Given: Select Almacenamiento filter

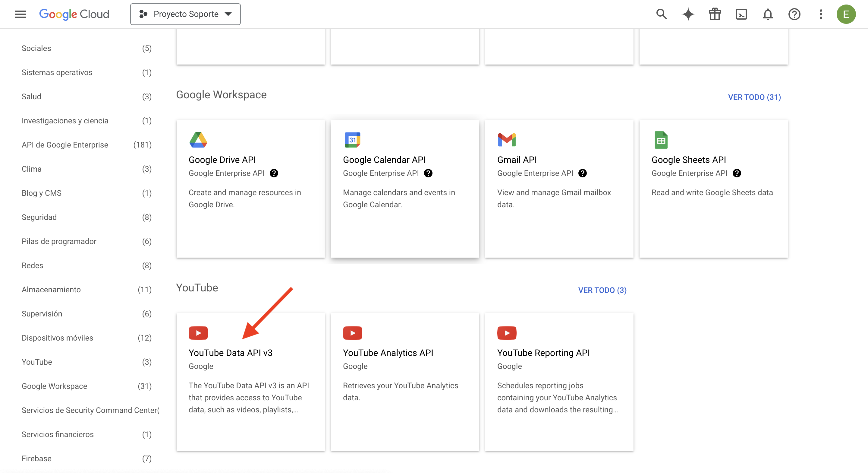Looking at the screenshot, I should coord(86,290).
